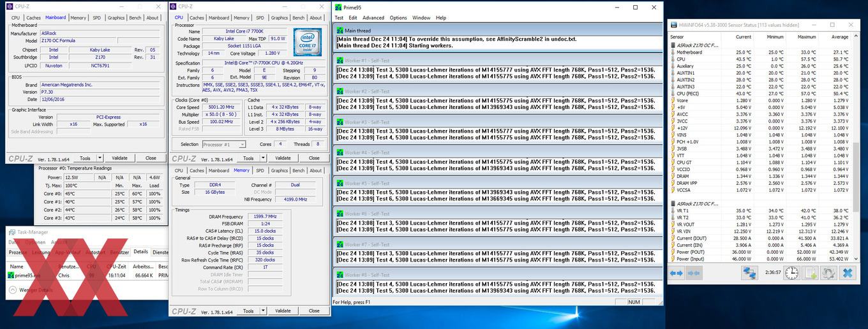Open the Processor #1 selection combo box
Screen dimensions: 868x329
224,145
